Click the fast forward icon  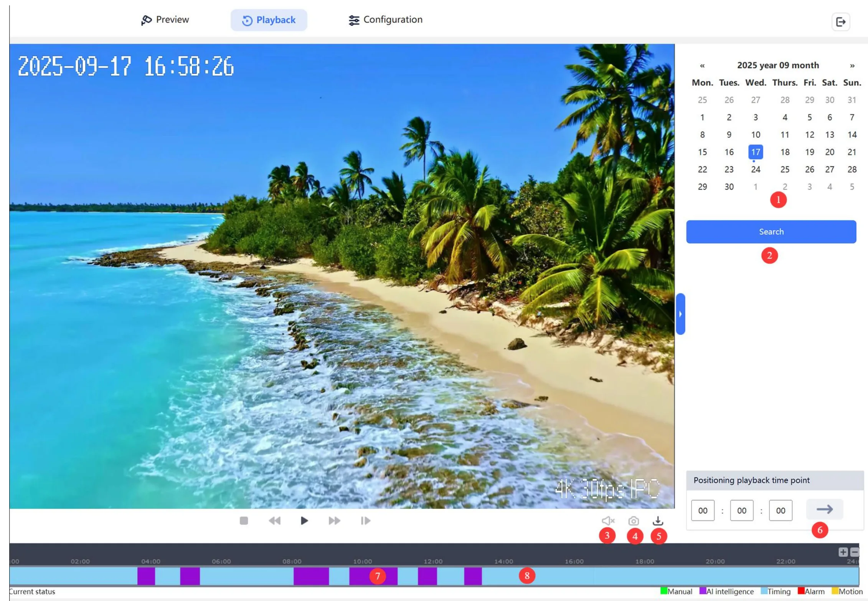pyautogui.click(x=334, y=521)
